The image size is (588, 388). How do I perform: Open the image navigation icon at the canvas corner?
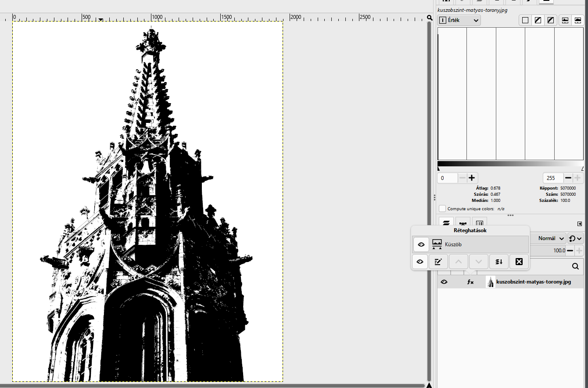tap(430, 385)
